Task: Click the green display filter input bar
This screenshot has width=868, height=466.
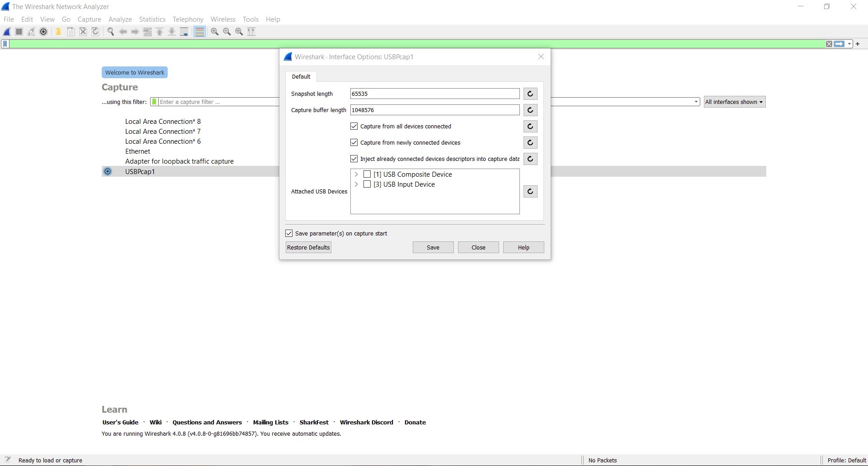Action: (x=417, y=44)
